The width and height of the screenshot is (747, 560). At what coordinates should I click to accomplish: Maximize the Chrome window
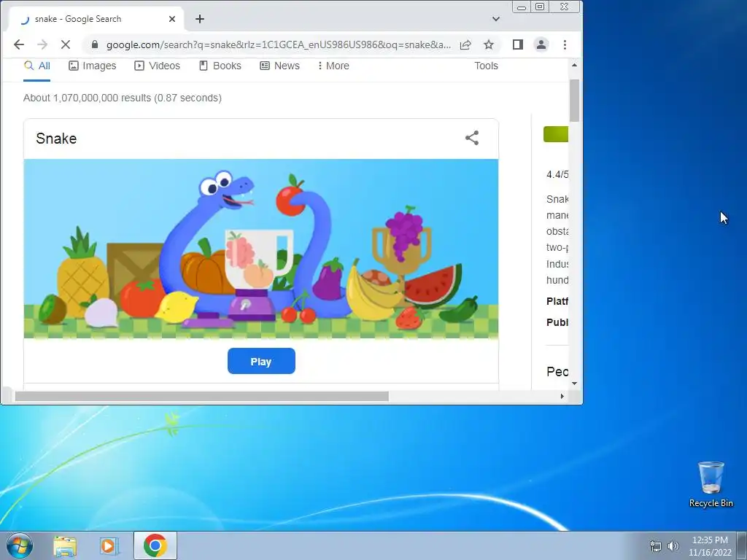(x=540, y=7)
